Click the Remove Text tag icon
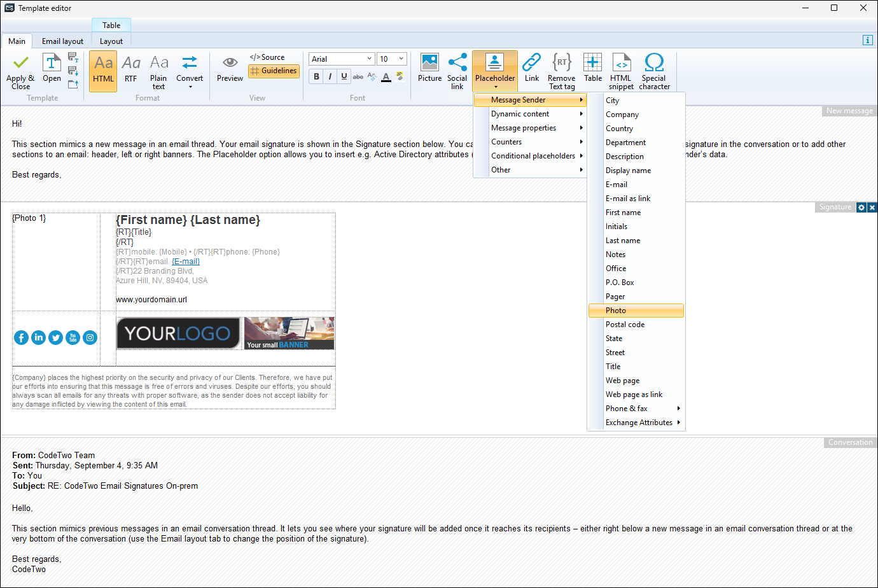This screenshot has width=878, height=588. click(x=561, y=63)
